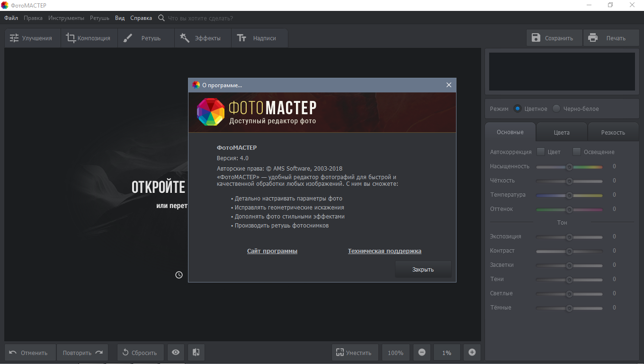The height and width of the screenshot is (364, 644).
Task: Select the Черно-белое mode radio button
Action: (556, 109)
